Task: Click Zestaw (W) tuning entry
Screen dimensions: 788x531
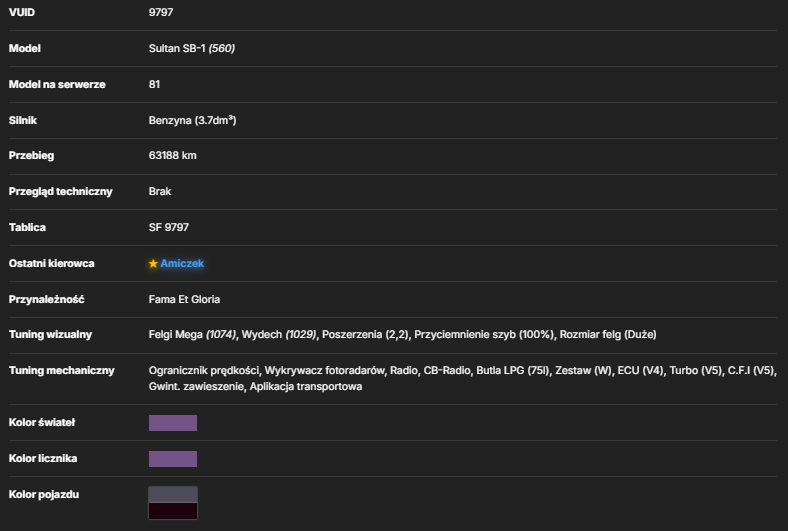Action: pos(583,371)
